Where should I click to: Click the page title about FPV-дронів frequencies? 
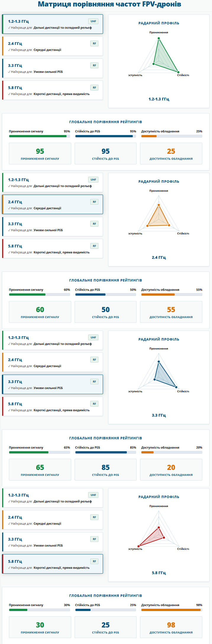point(109,4)
